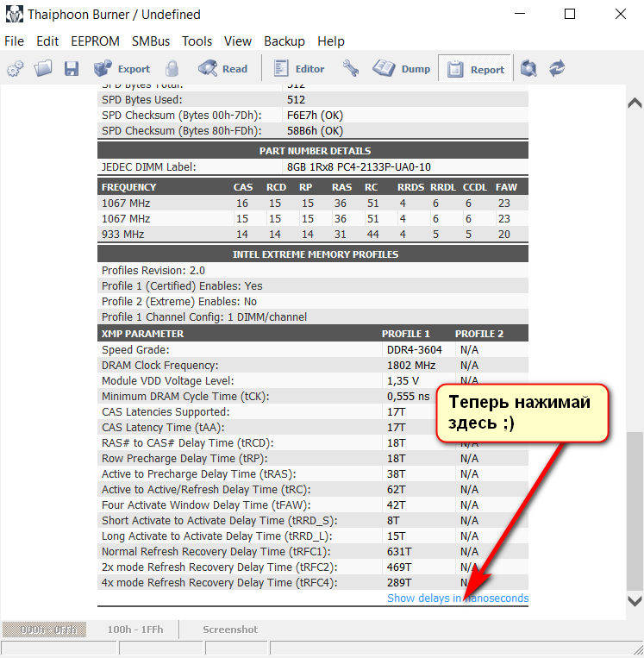Click the Profile 1 Channel Config row
The height and width of the screenshot is (658, 644).
313,316
